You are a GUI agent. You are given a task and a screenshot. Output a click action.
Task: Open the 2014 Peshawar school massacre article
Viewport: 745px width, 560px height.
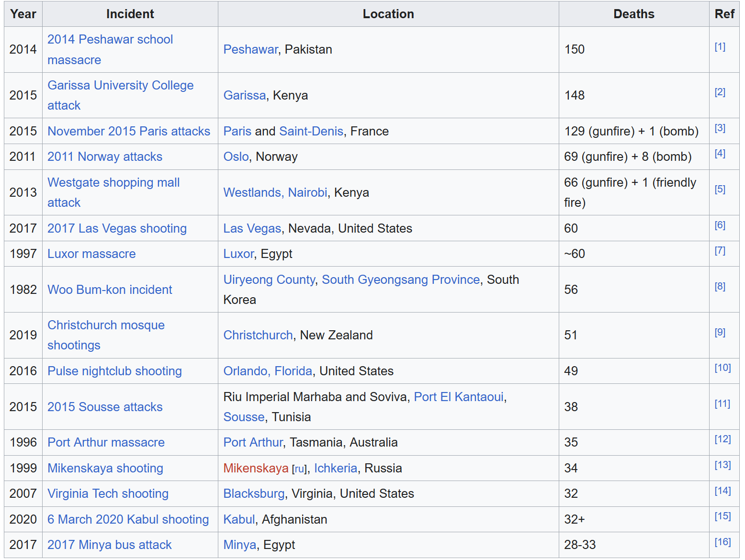pos(110,49)
